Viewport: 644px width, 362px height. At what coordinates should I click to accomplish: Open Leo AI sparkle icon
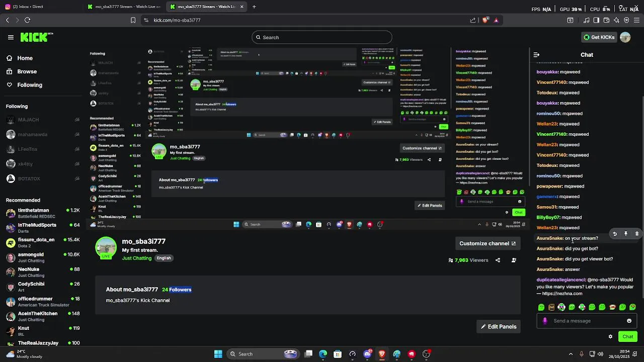pyautogui.click(x=616, y=20)
